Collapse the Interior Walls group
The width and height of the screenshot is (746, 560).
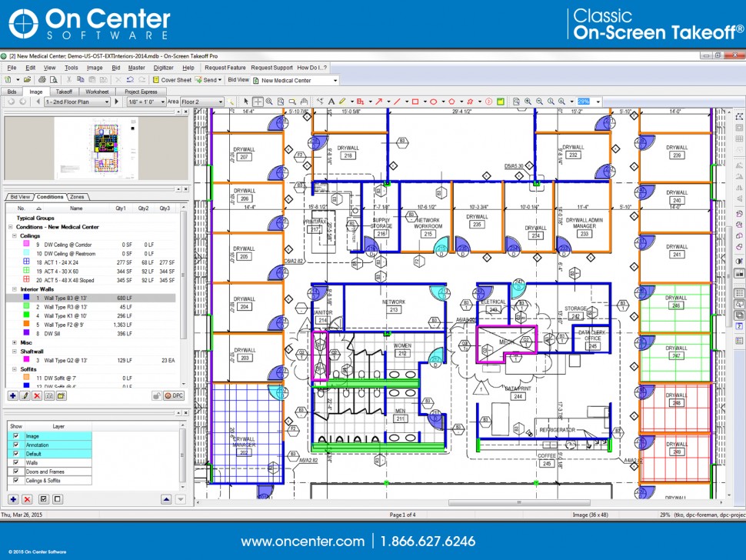click(x=15, y=289)
